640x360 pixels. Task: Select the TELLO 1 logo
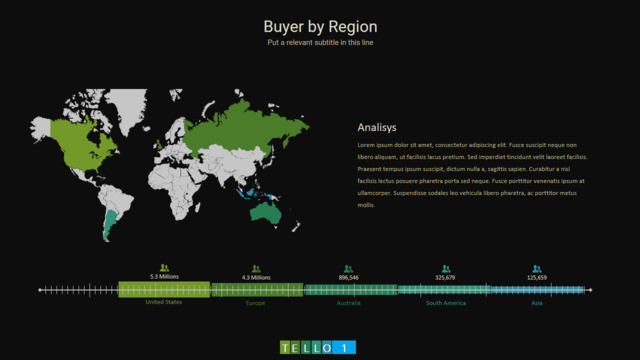pos(318,347)
